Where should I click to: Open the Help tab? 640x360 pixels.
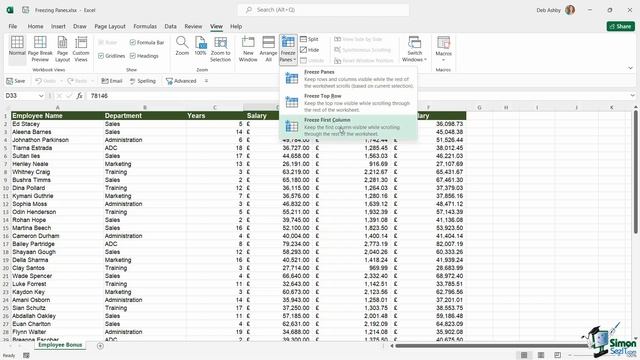click(236, 26)
